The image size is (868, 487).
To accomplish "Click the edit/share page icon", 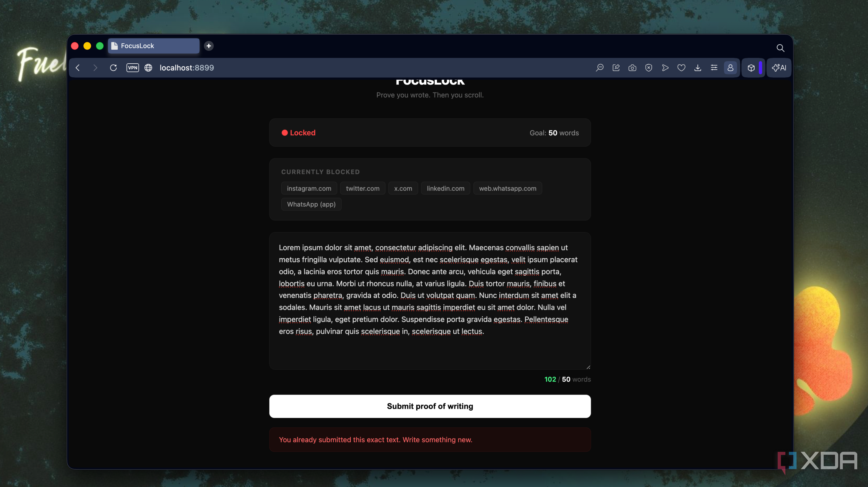I will tap(616, 68).
